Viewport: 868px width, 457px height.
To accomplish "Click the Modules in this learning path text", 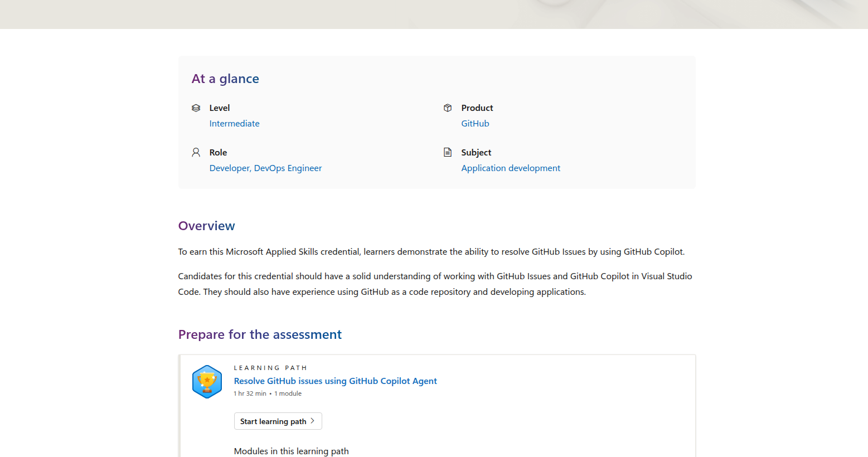I will (x=291, y=451).
